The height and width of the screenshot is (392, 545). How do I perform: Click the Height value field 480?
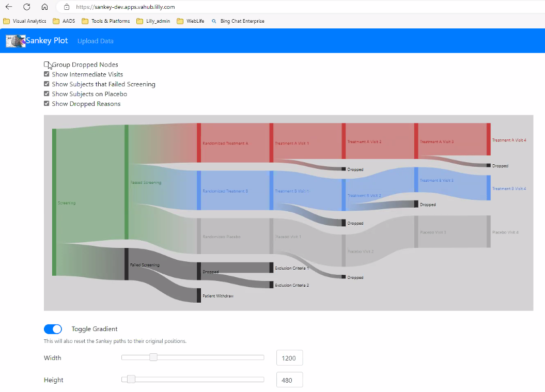coord(289,380)
